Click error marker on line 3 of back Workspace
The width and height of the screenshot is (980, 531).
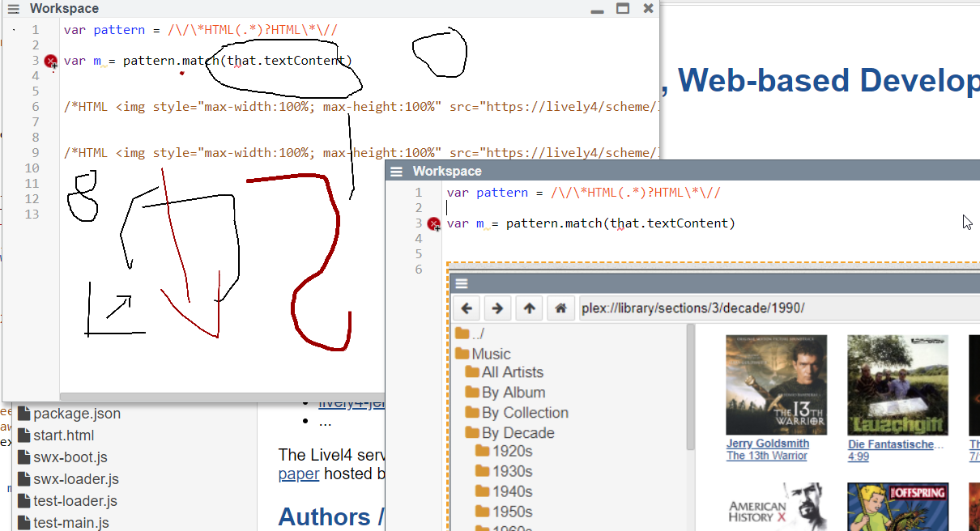(x=51, y=61)
